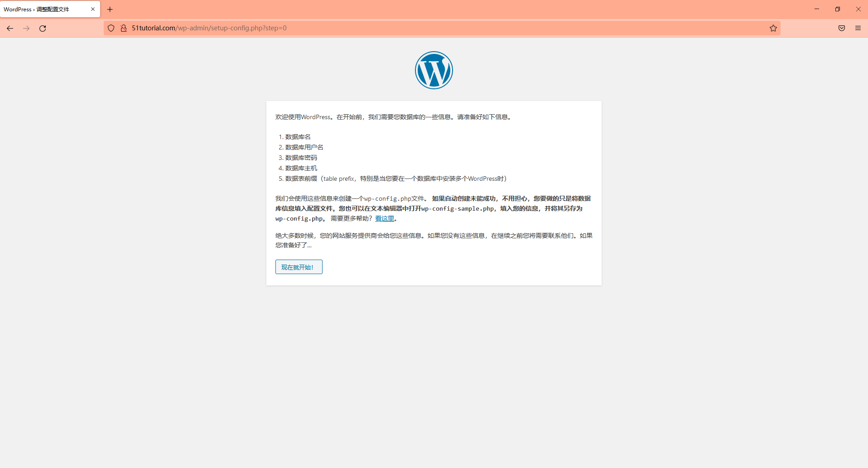Click list item 数据库用户名
868x468 pixels.
tap(304, 147)
